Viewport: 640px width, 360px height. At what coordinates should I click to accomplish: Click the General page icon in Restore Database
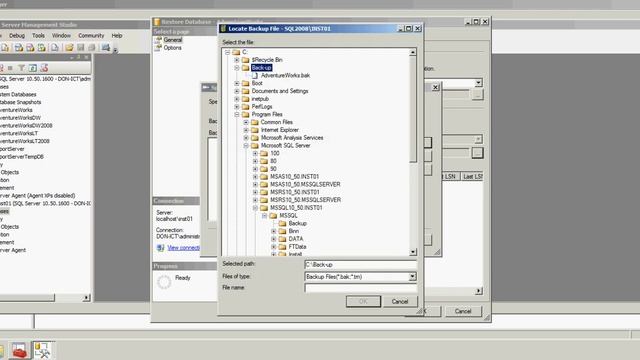click(158, 40)
